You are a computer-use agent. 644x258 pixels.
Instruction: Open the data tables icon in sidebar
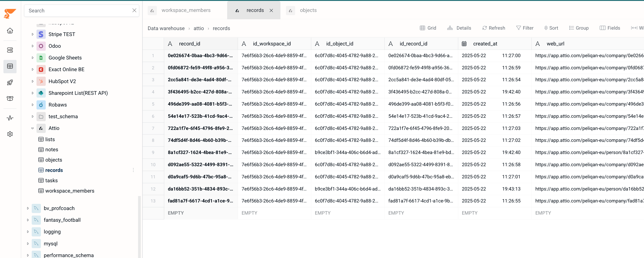10,66
